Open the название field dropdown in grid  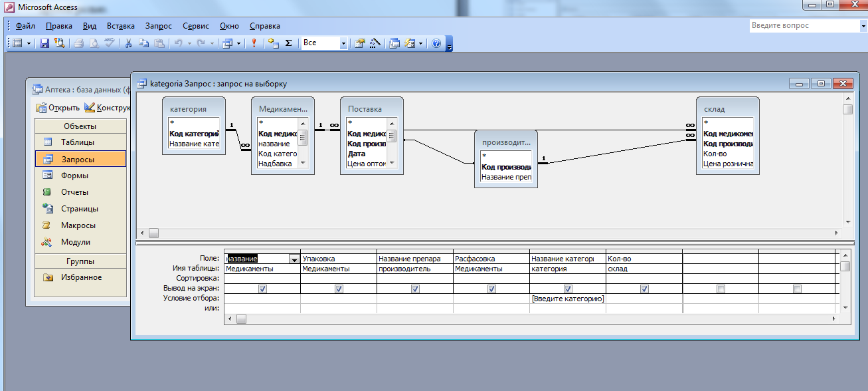point(294,259)
